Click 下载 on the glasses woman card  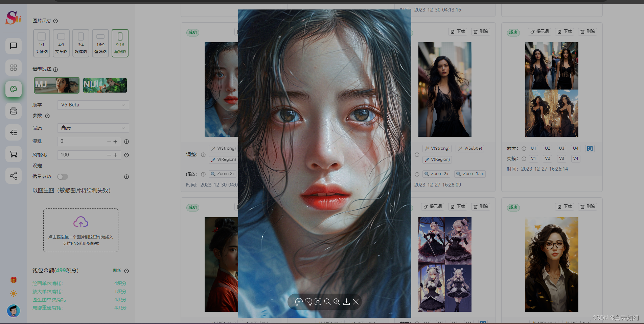(565, 206)
